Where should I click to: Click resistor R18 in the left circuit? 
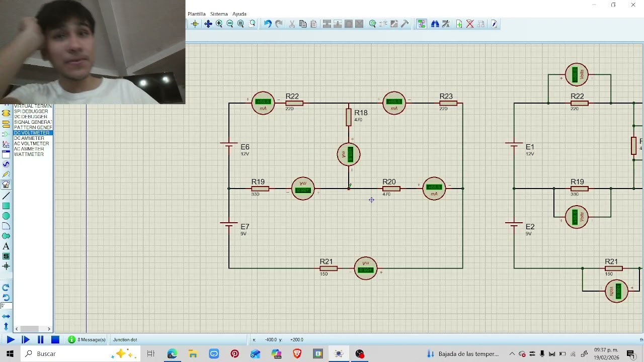pyautogui.click(x=349, y=117)
